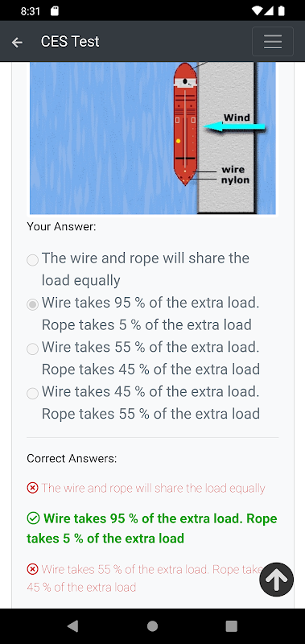Click the green check icon beside correct answer
The image size is (305, 644).
33,518
